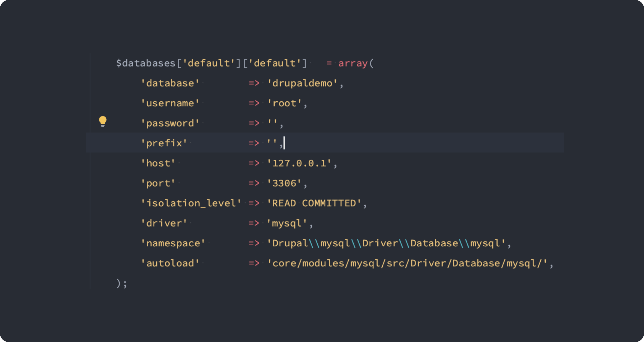Click the first ['default'] index
644x342 pixels.
pos(209,63)
